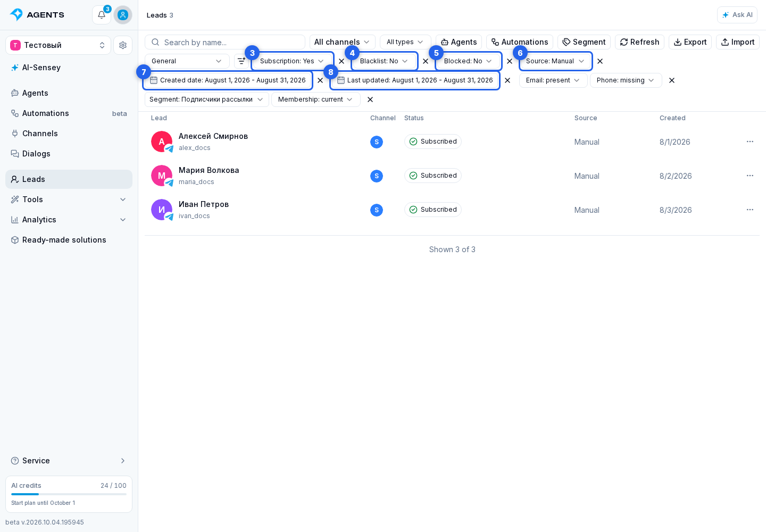The image size is (766, 532).
Task: Click the filter settings icon beside General
Action: [x=242, y=61]
